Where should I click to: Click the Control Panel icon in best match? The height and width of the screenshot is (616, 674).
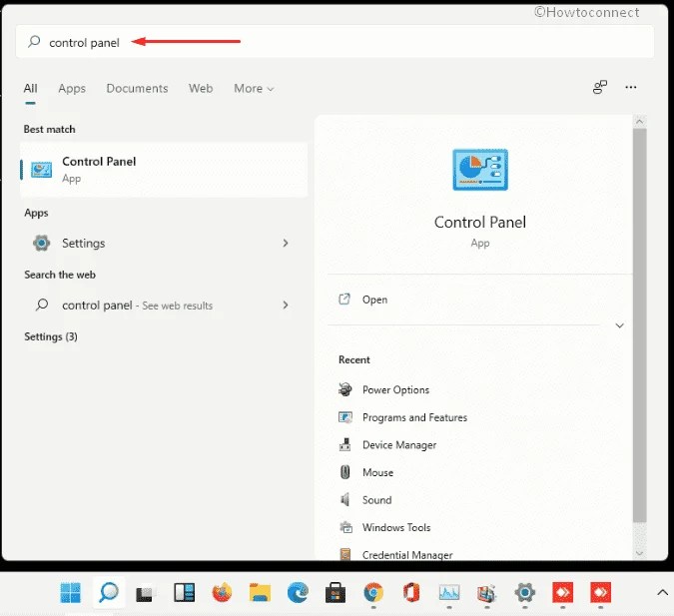tap(41, 170)
